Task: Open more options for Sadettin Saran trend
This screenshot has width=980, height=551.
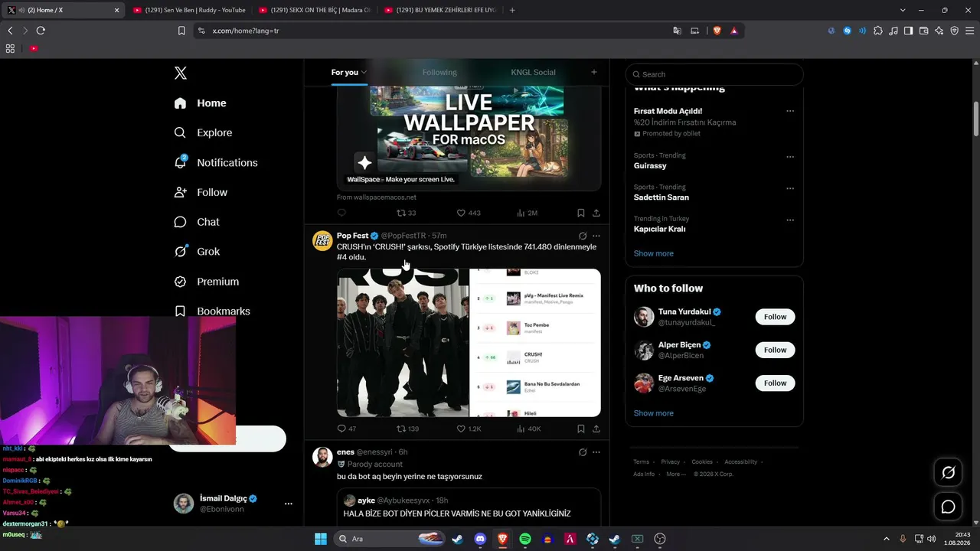Action: click(790, 188)
